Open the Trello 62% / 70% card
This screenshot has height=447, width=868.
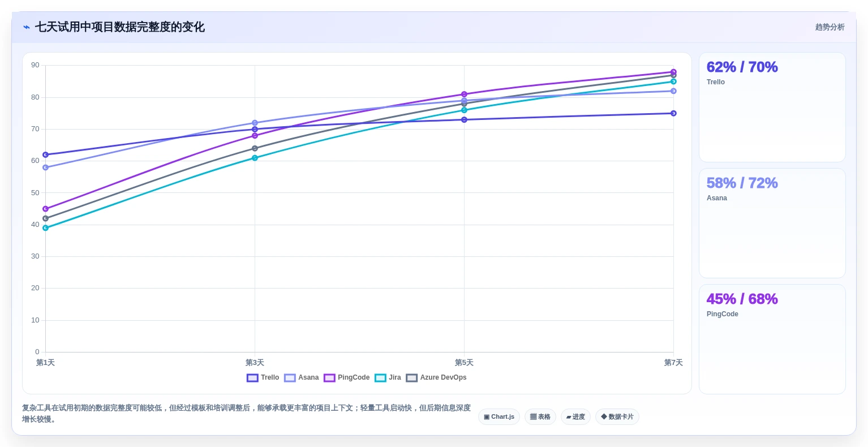coord(772,108)
